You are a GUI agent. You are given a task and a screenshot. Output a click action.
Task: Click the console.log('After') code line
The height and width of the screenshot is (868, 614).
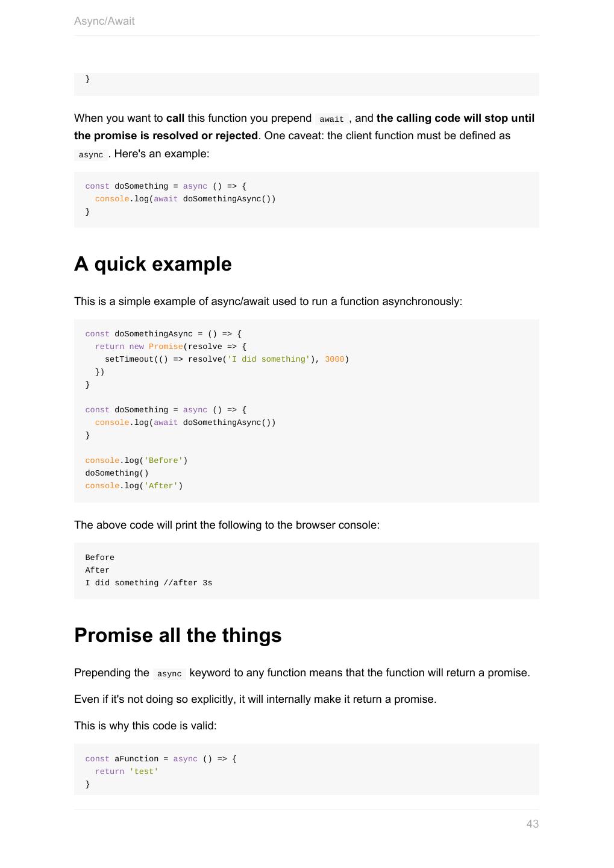pos(134,486)
